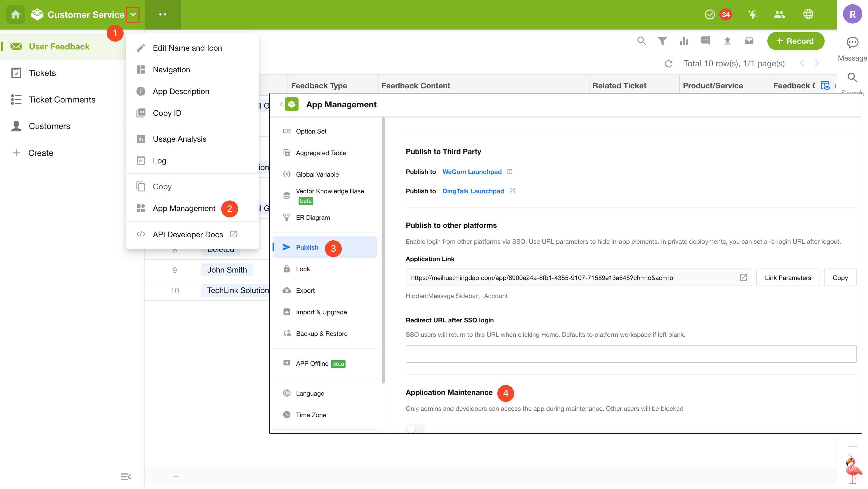
Task: Click the green Record button
Action: point(795,41)
